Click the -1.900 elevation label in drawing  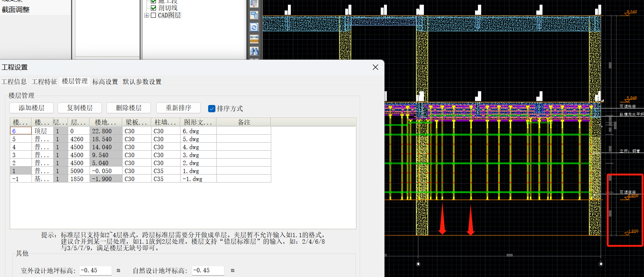click(632, 231)
